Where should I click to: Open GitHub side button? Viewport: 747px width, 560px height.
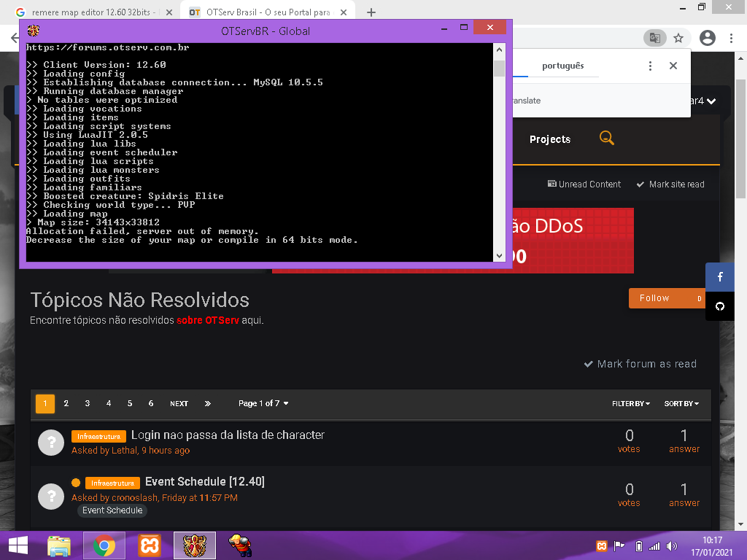[x=720, y=306]
